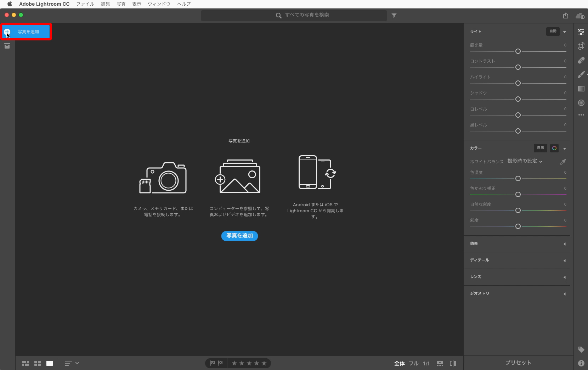This screenshot has height=370, width=588.
Task: Click the blue 写真を追加 button in center
Action: pos(239,236)
